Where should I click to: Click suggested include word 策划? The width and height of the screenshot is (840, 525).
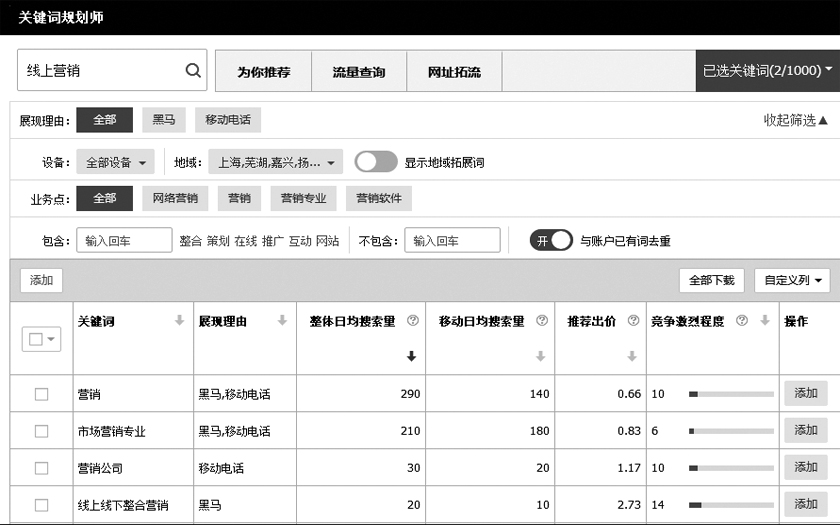pyautogui.click(x=218, y=241)
